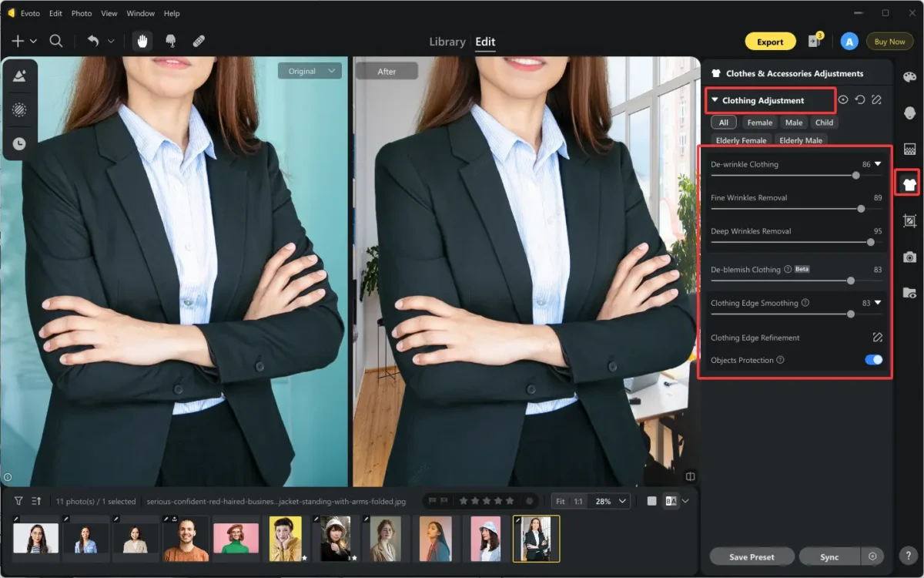Click the Export button
This screenshot has width=924, height=578.
point(770,42)
